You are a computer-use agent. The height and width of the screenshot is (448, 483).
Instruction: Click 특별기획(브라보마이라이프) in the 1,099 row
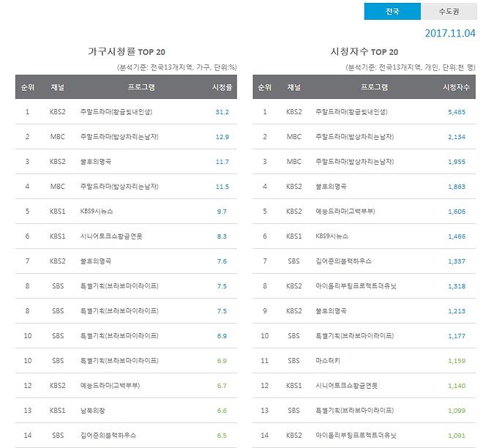[354, 411]
